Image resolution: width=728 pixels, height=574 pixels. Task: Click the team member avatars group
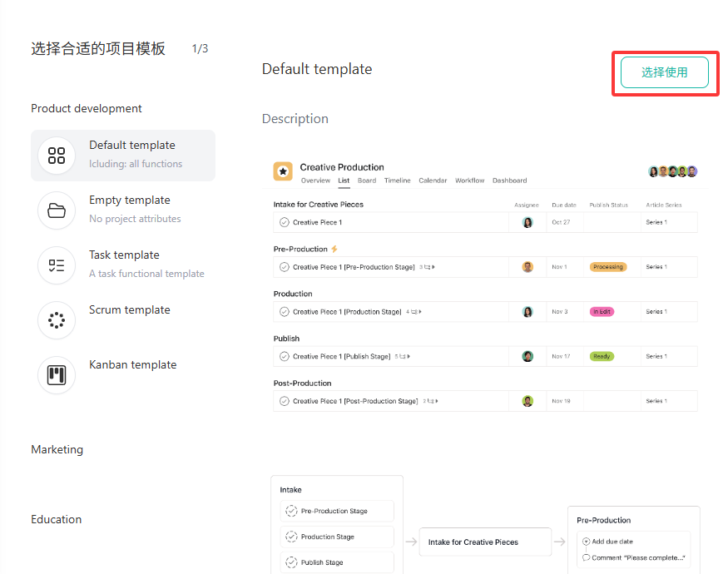pos(673,171)
